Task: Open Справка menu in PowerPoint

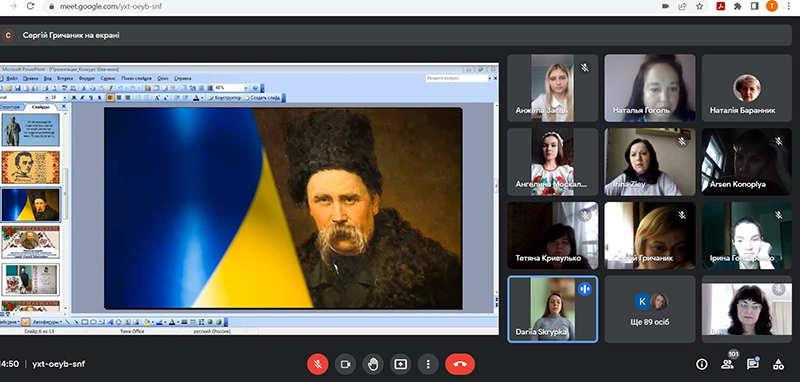Action: tap(182, 79)
